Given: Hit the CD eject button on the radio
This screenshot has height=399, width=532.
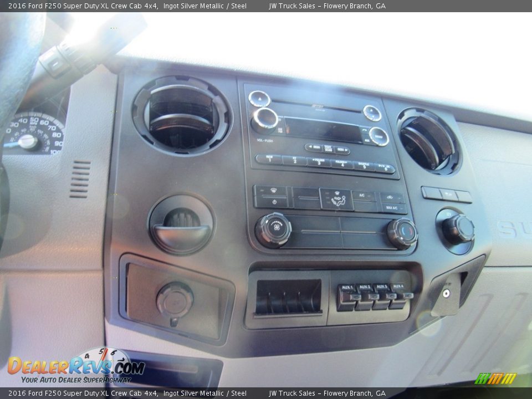Looking at the screenshot, I should coord(259,99).
